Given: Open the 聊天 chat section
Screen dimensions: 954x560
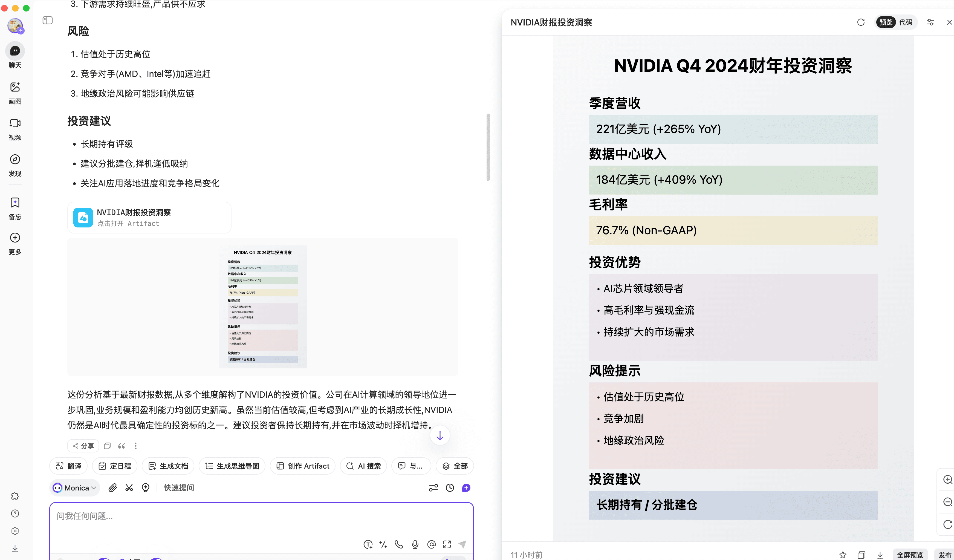Looking at the screenshot, I should point(15,56).
